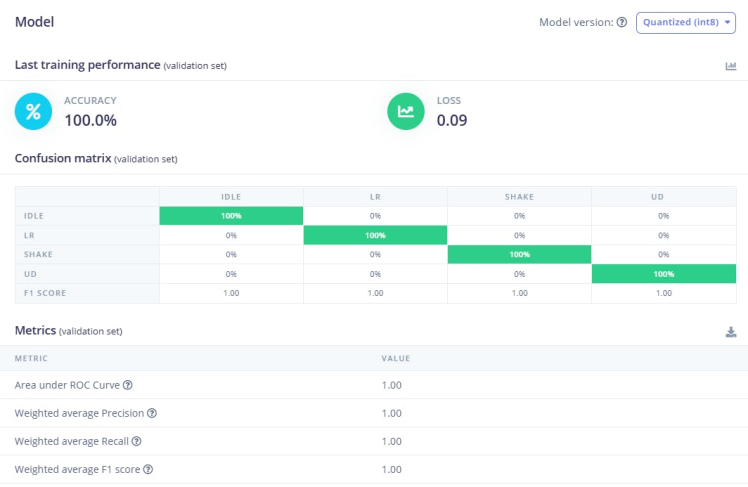Click the Accuracy percent icon
This screenshot has height=487, width=748.
coord(33,110)
